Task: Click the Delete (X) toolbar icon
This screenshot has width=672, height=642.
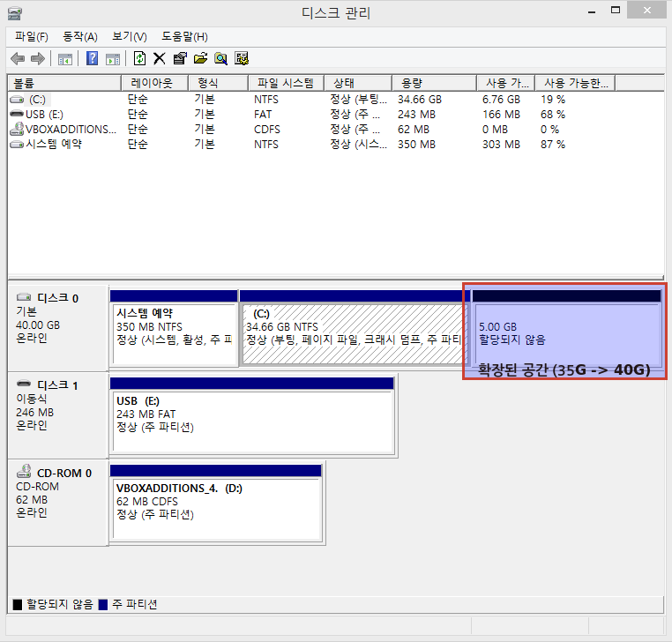Action: (x=160, y=58)
